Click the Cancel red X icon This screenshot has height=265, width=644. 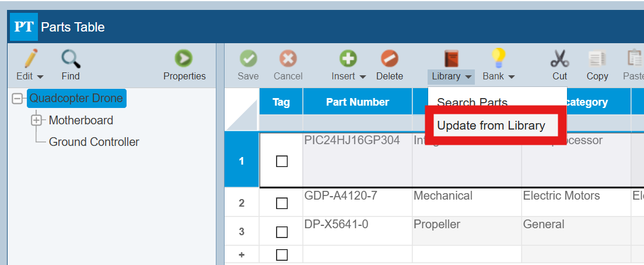tap(288, 59)
